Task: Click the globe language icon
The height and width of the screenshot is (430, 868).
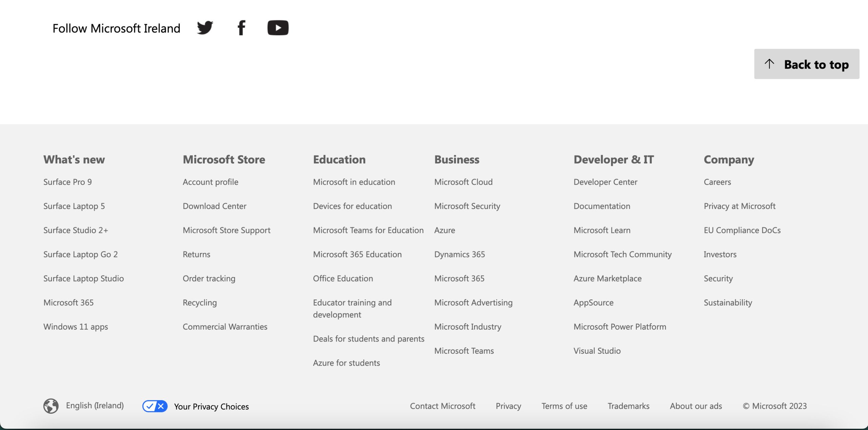Action: coord(51,406)
